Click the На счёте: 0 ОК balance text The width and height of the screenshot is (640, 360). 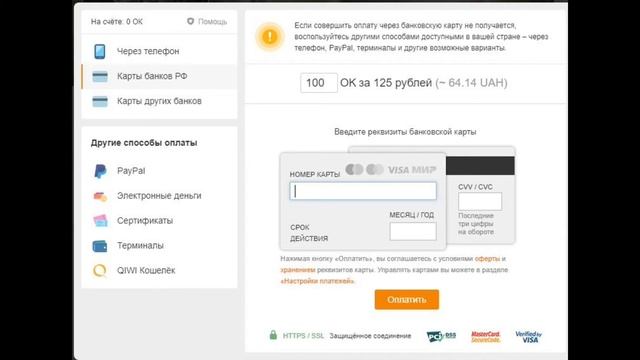click(x=117, y=22)
